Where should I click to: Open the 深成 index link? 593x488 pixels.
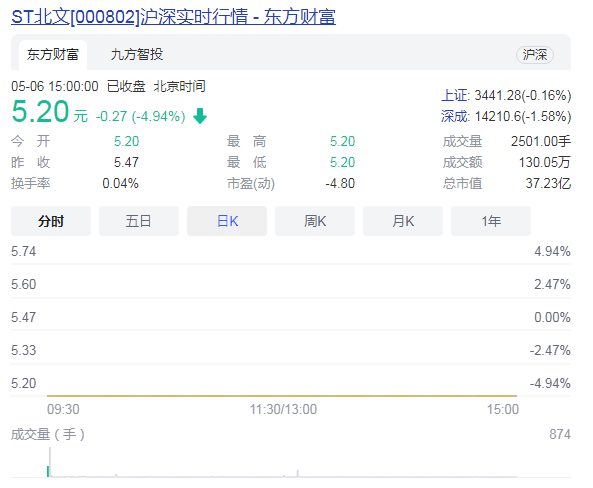454,116
